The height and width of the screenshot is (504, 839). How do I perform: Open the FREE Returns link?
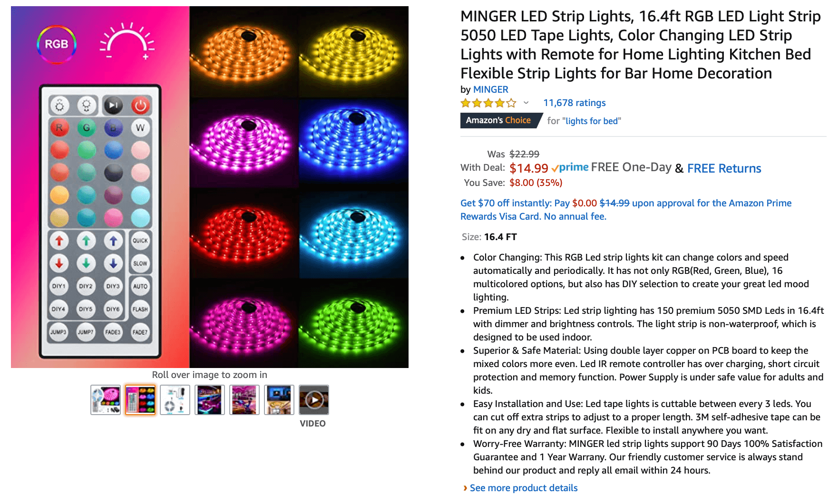pyautogui.click(x=724, y=168)
